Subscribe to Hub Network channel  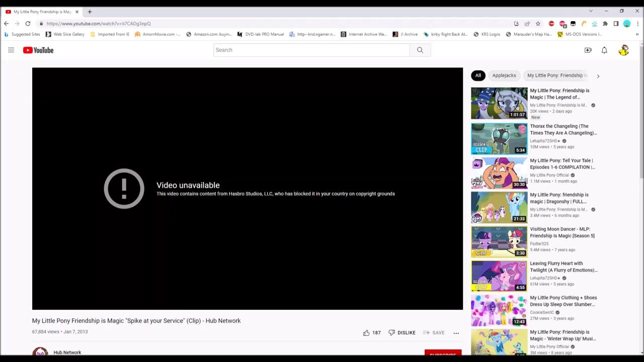[443, 353]
